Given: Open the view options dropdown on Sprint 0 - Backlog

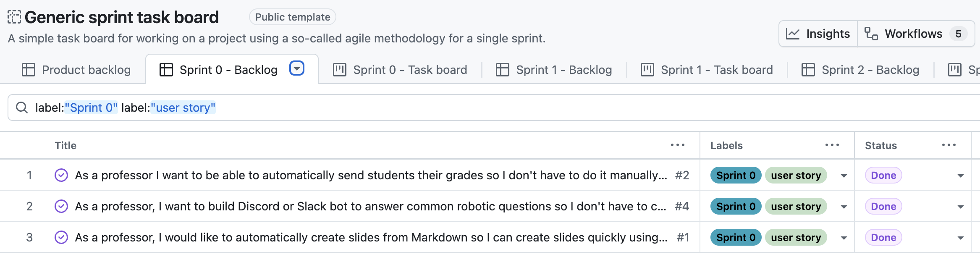Looking at the screenshot, I should click(x=296, y=68).
